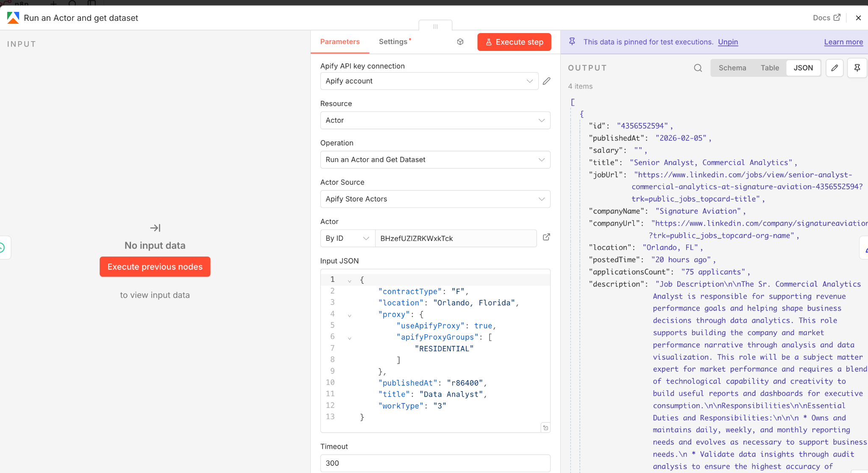Open the Actor Source dropdown

[435, 199]
